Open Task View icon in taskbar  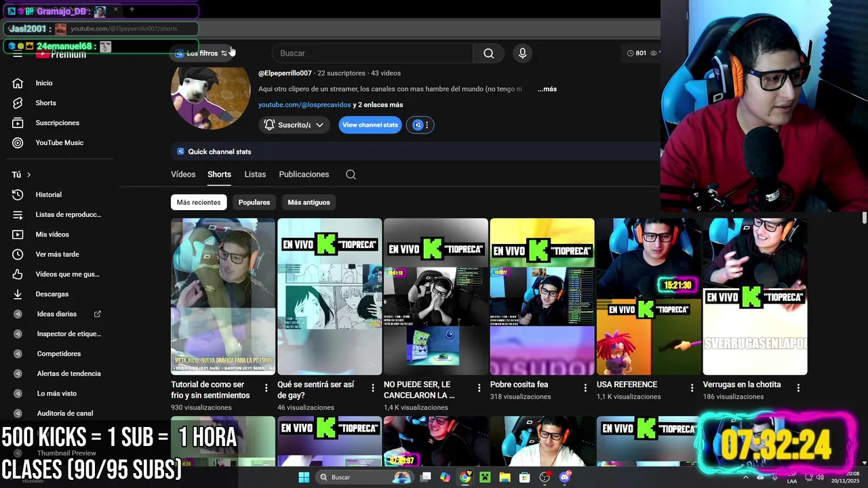(425, 477)
